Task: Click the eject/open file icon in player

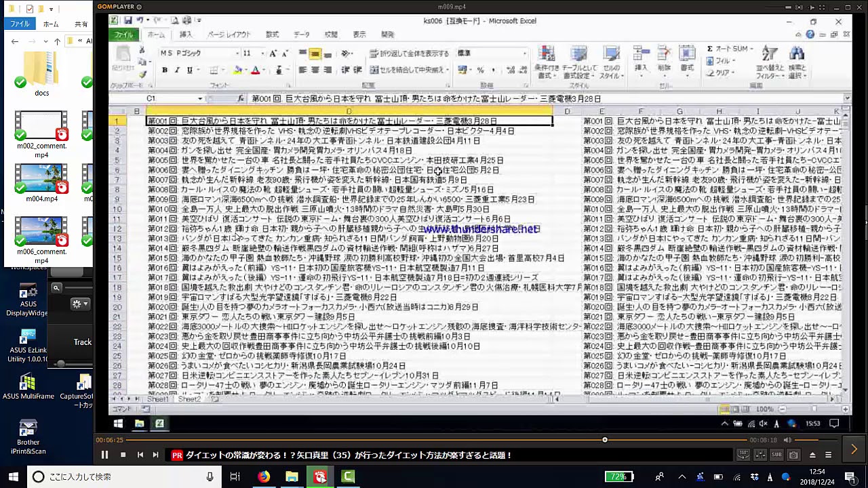Action: tap(811, 455)
